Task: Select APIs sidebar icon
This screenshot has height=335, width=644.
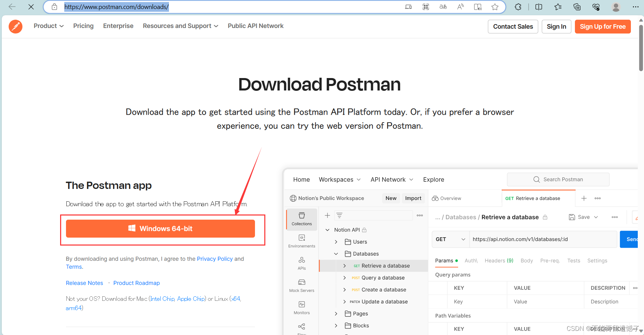Action: pyautogui.click(x=302, y=263)
